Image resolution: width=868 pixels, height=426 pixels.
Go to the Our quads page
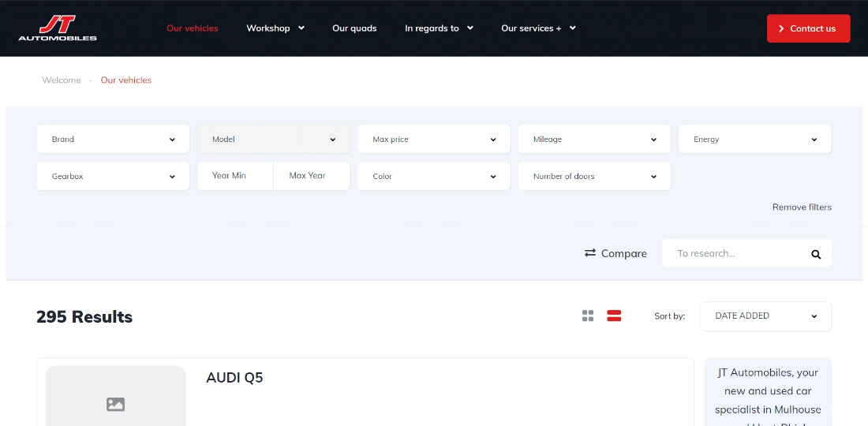354,28
